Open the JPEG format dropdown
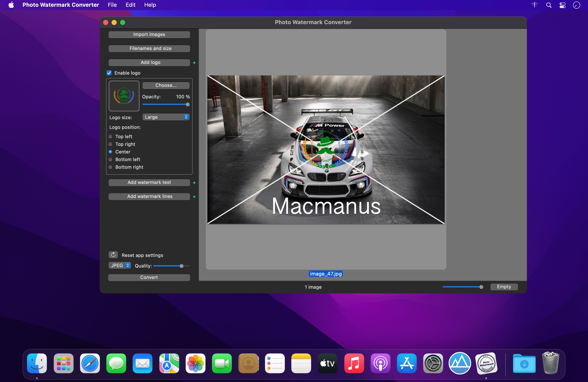The width and height of the screenshot is (588, 382). point(120,265)
